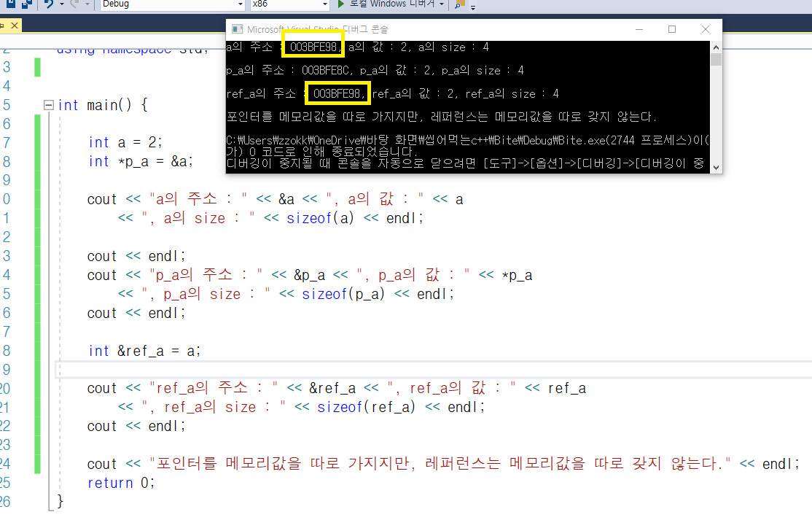The height and width of the screenshot is (528, 812).
Task: Click the Redo arrow icon
Action: pos(74,4)
